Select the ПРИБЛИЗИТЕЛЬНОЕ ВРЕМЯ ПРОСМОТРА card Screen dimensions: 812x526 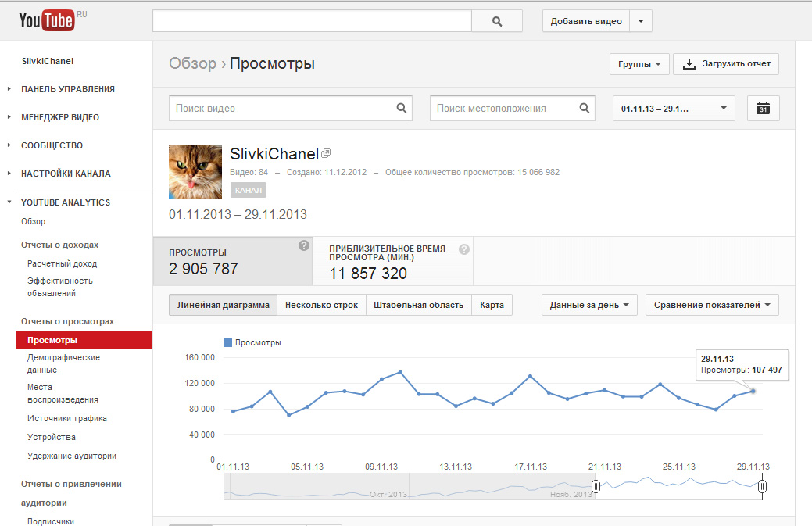tap(393, 262)
